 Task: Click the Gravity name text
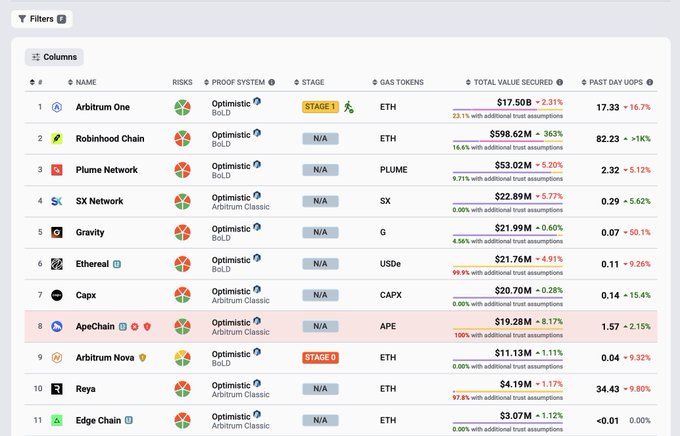pyautogui.click(x=90, y=233)
